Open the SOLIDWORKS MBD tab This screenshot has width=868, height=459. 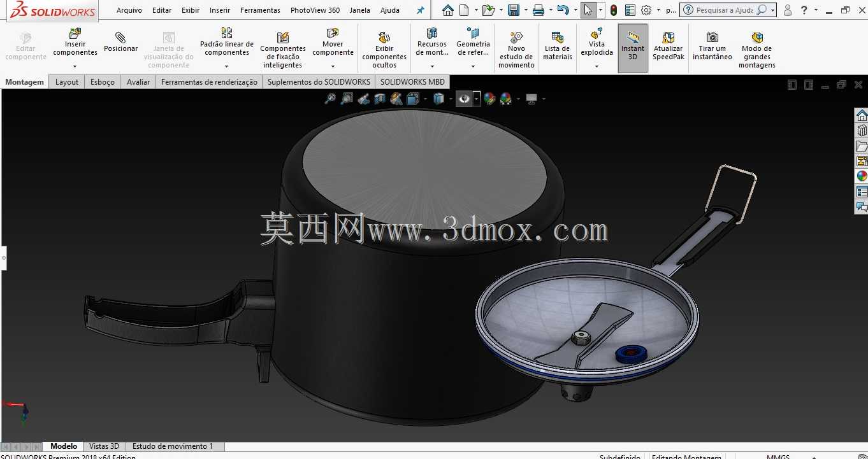click(413, 82)
